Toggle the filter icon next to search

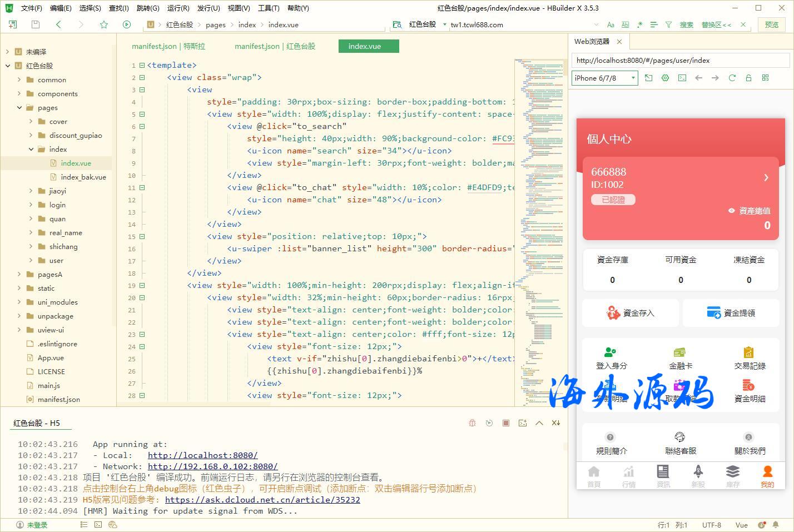668,24
